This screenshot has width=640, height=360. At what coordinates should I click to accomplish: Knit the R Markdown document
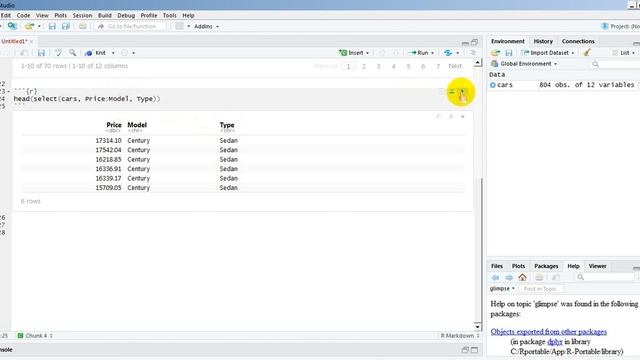96,53
